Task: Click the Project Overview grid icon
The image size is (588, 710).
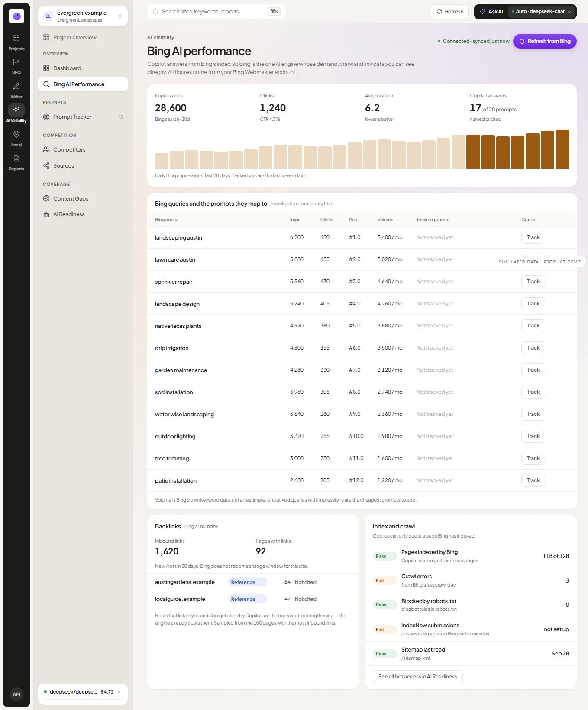Action: (x=46, y=38)
